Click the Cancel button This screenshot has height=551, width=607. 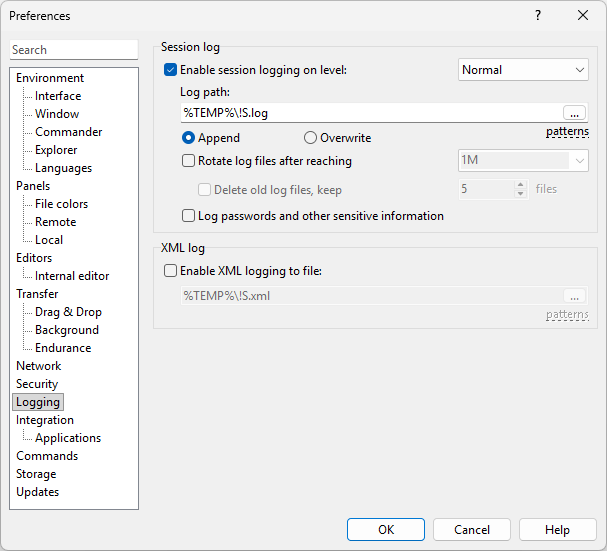472,530
